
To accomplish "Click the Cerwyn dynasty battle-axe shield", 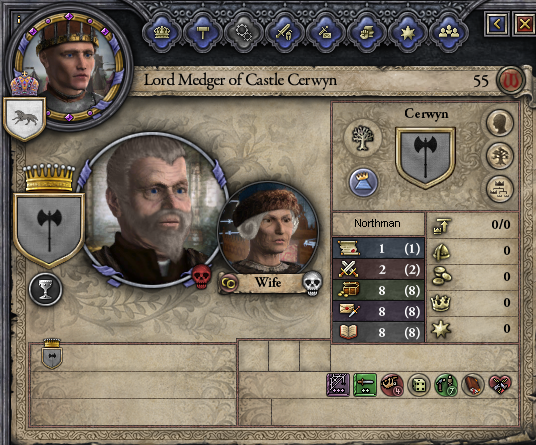I will (x=426, y=158).
